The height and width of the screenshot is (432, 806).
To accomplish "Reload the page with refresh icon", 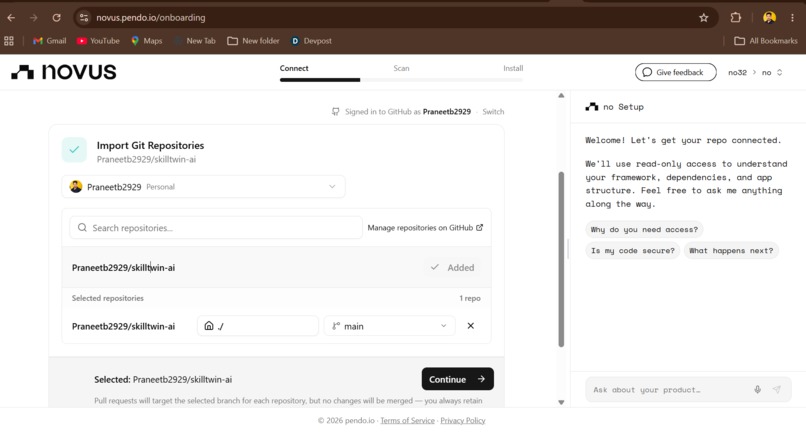I will (57, 17).
